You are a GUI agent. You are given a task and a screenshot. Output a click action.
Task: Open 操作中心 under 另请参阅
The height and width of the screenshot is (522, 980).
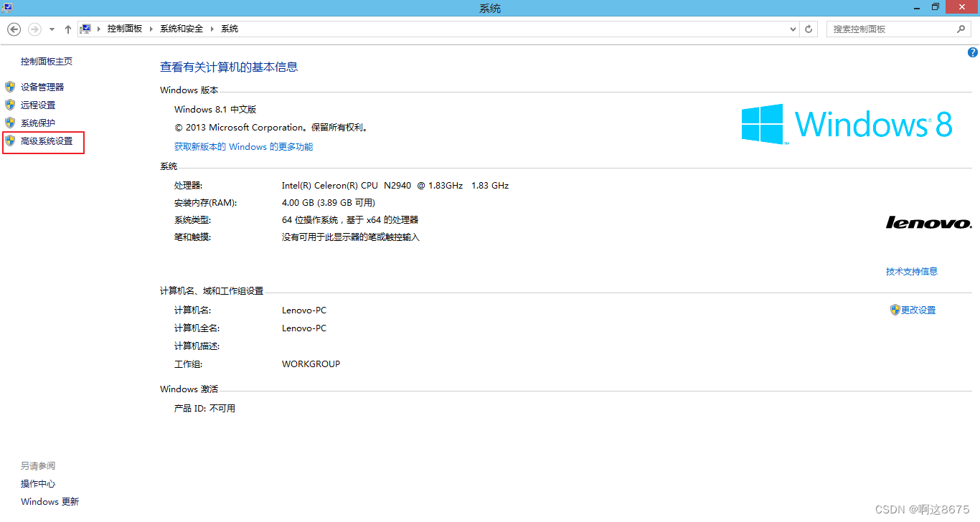38,484
